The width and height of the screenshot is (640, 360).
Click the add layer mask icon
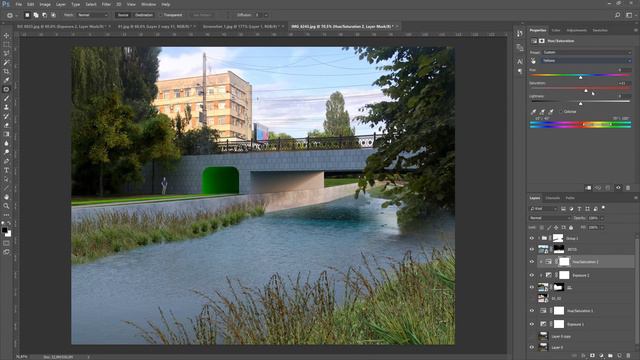point(592,356)
